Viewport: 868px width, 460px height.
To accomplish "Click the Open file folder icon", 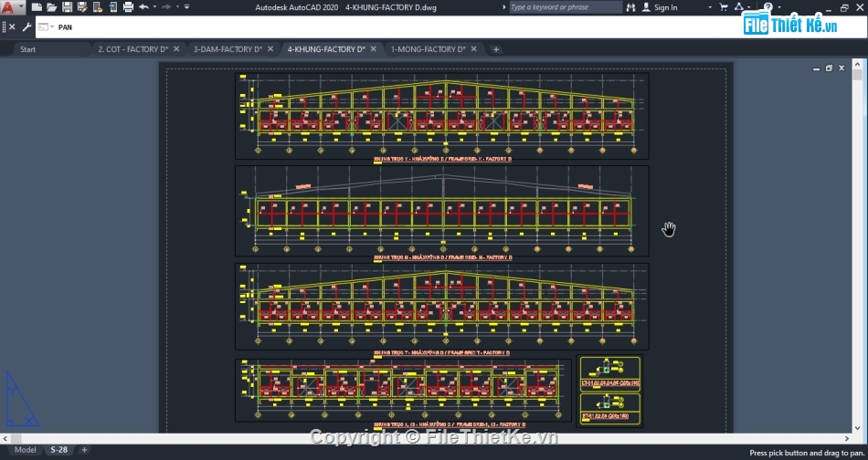I will click(x=51, y=7).
